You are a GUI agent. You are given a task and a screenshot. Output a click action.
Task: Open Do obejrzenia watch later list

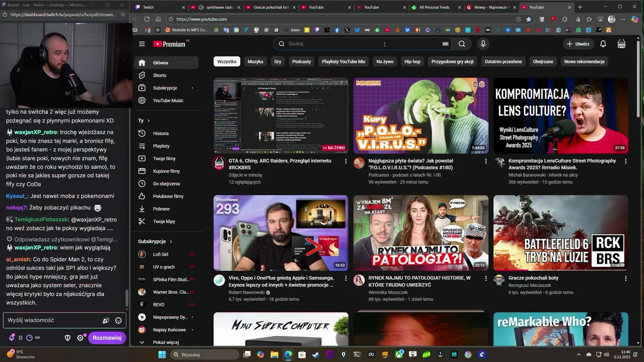167,184
